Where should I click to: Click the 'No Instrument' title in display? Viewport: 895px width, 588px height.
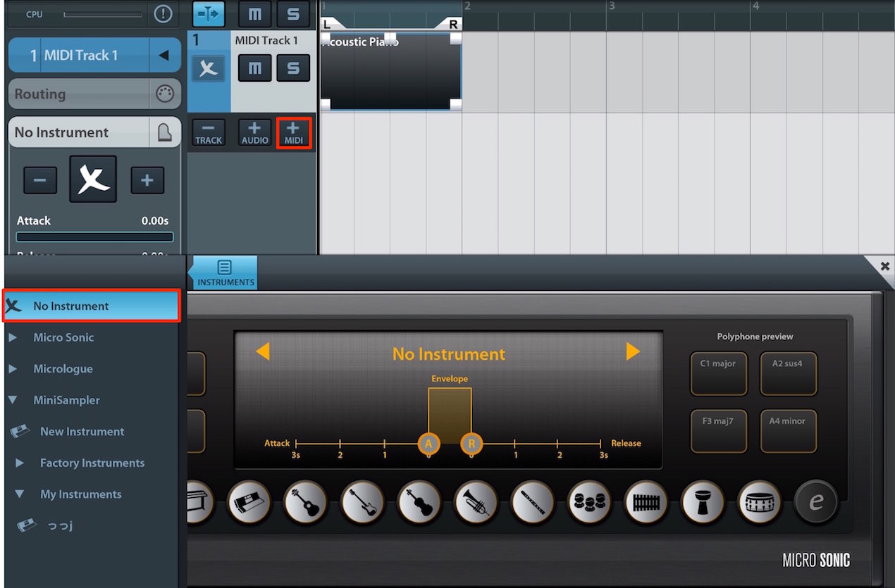coord(449,354)
